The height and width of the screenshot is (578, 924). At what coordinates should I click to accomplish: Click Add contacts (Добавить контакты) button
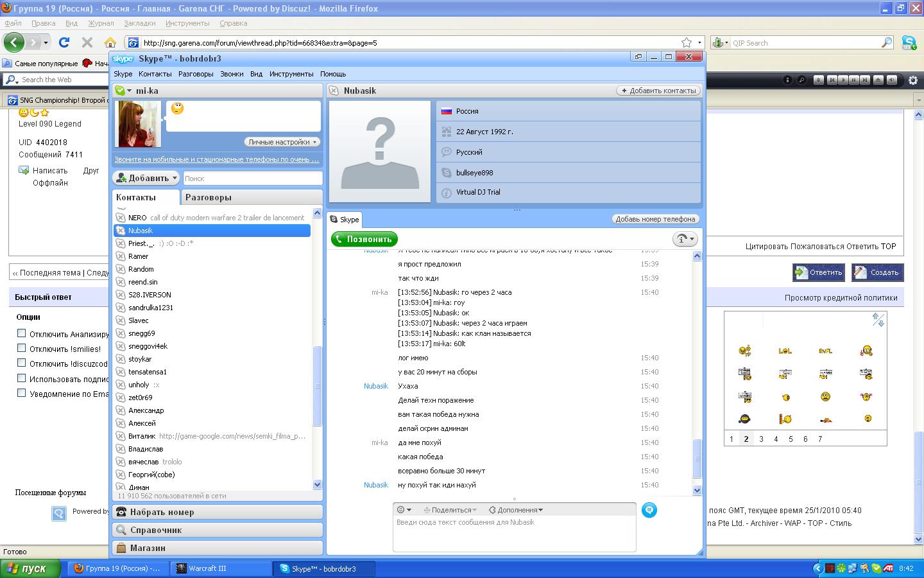(x=658, y=91)
